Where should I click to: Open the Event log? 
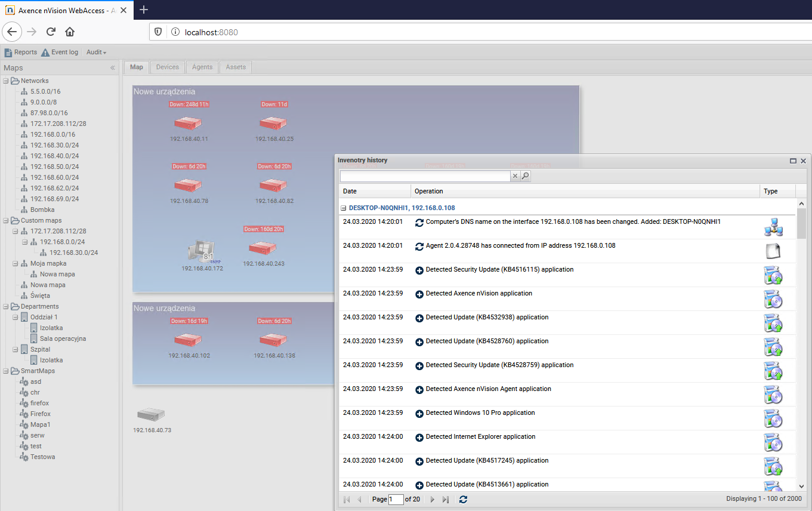[60, 53]
